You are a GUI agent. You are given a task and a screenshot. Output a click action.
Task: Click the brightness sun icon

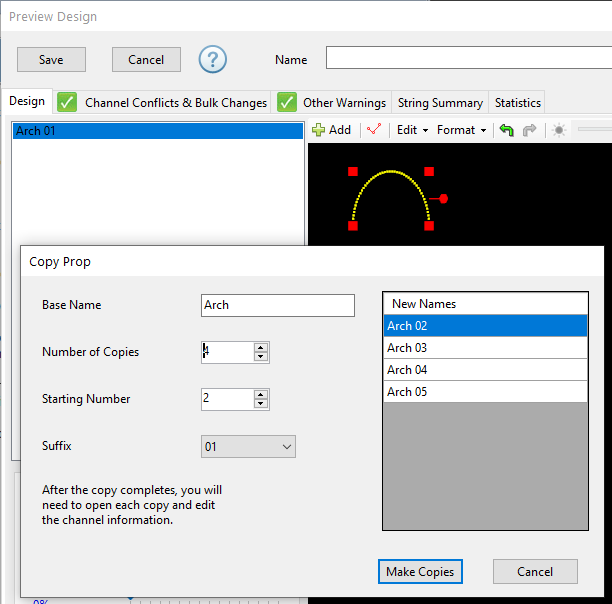[559, 130]
